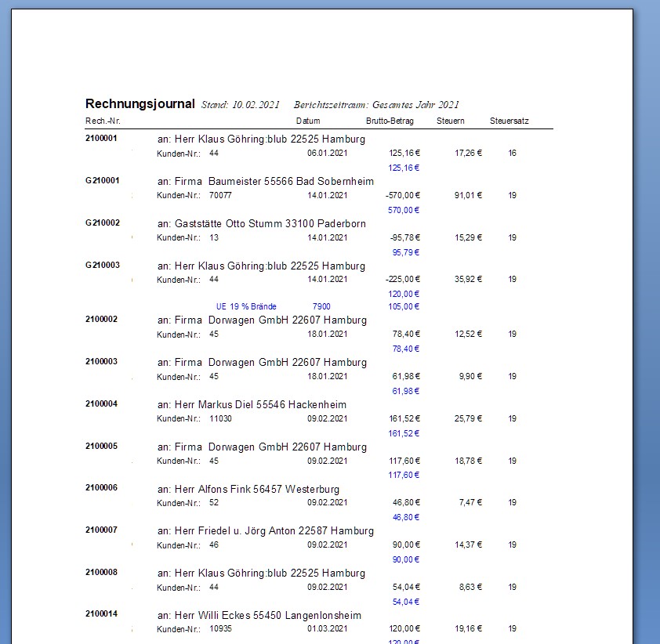Select invoice number 2100001
Screen dimensions: 660x644
click(x=101, y=139)
